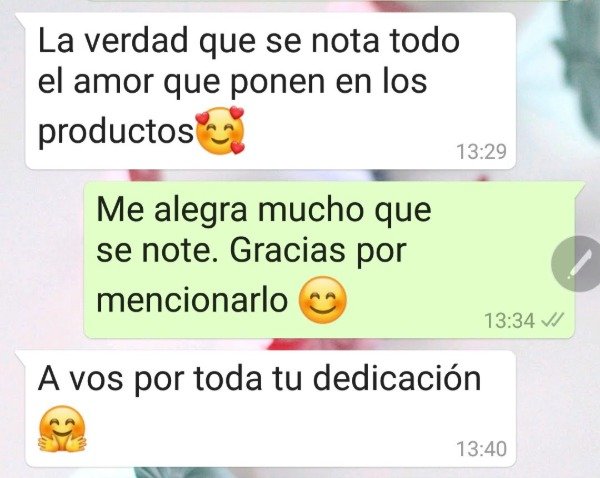Tap the pencil edit icon
Screen dimensions: 600x478
[x=578, y=264]
